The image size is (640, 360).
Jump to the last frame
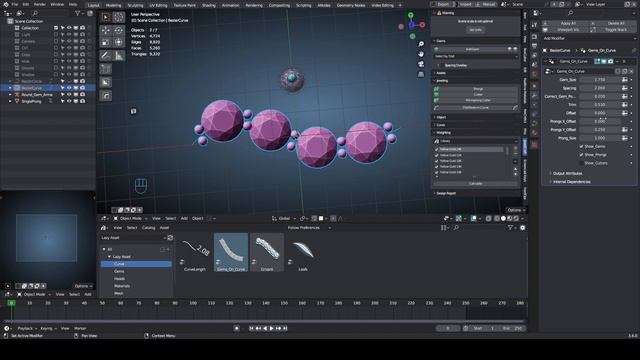click(x=285, y=328)
